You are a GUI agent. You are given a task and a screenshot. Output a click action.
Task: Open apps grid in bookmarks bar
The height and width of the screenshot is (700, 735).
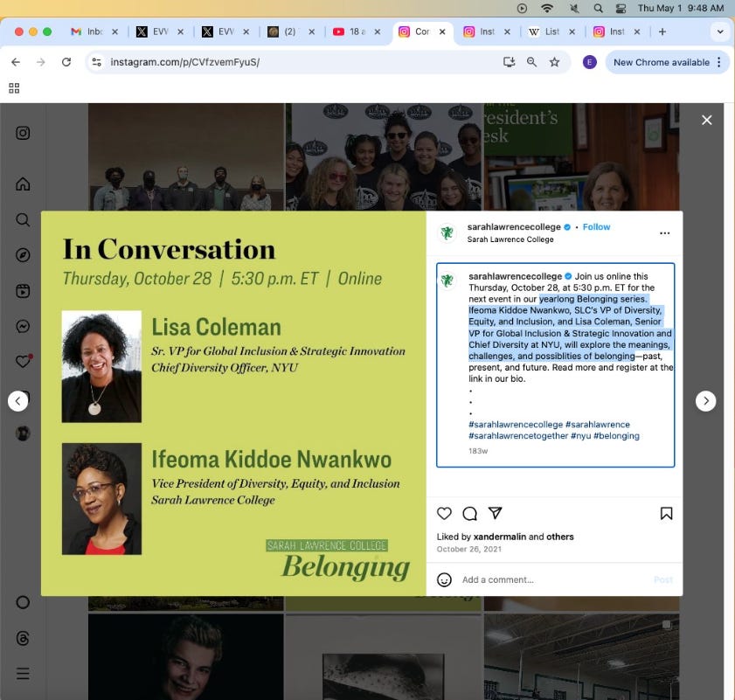[14, 88]
